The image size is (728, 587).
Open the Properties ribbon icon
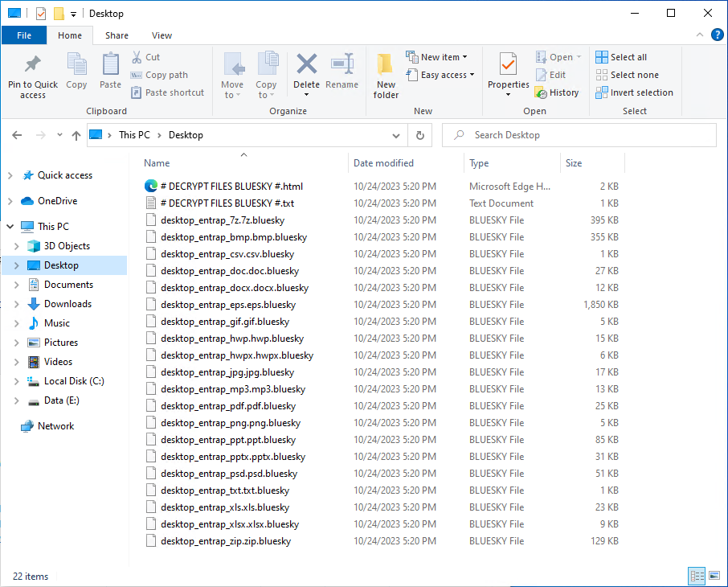508,64
